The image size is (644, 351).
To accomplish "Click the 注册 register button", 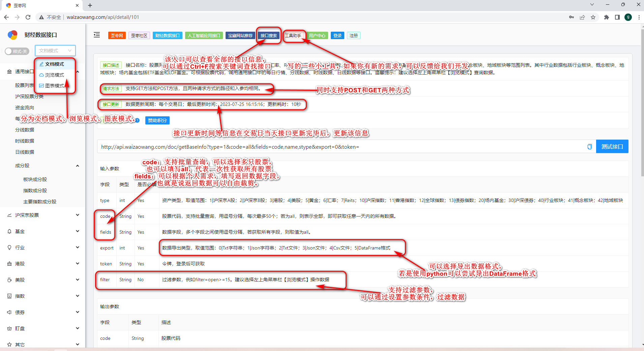I will pyautogui.click(x=354, y=35).
